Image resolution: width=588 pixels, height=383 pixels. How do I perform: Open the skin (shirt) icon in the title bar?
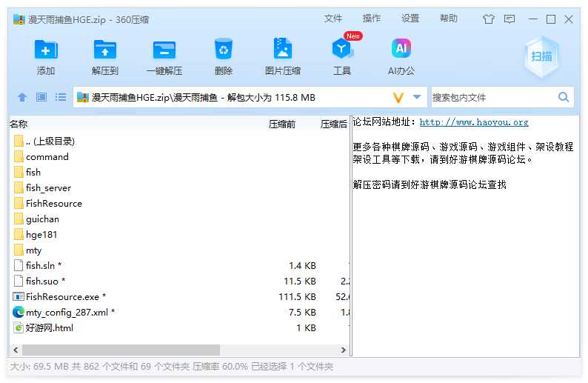[488, 19]
